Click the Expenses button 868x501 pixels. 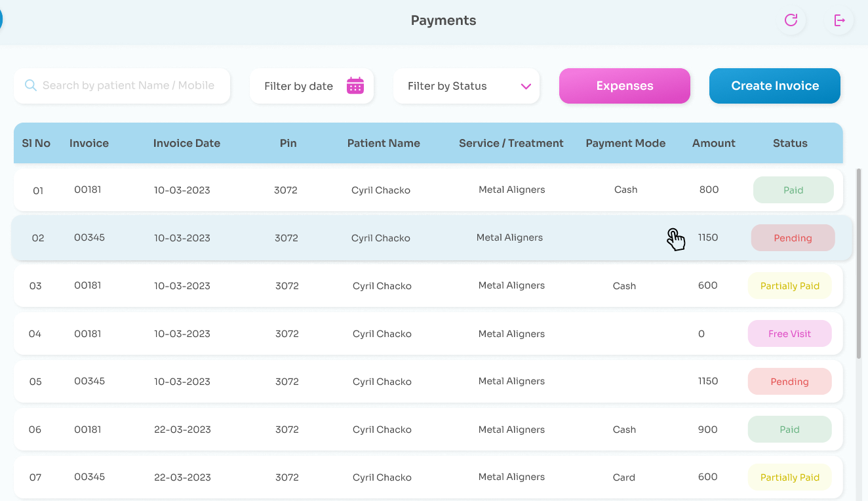tap(624, 86)
